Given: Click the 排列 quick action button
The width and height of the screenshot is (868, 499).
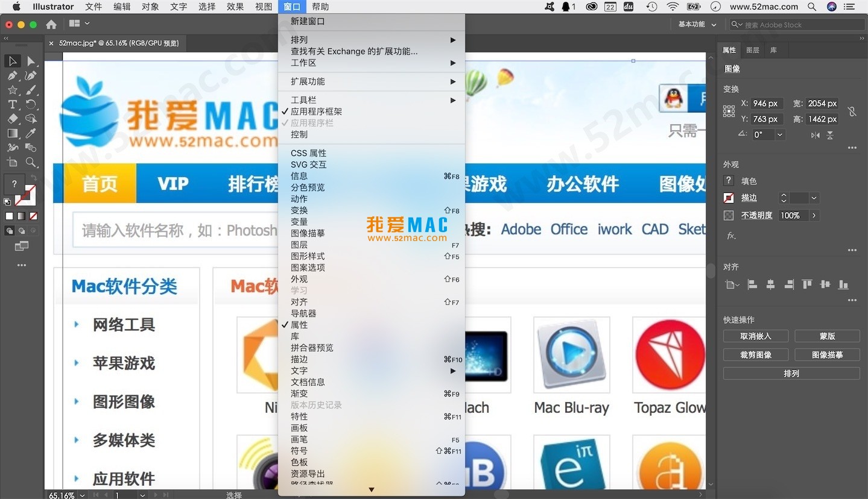Looking at the screenshot, I should pos(791,374).
